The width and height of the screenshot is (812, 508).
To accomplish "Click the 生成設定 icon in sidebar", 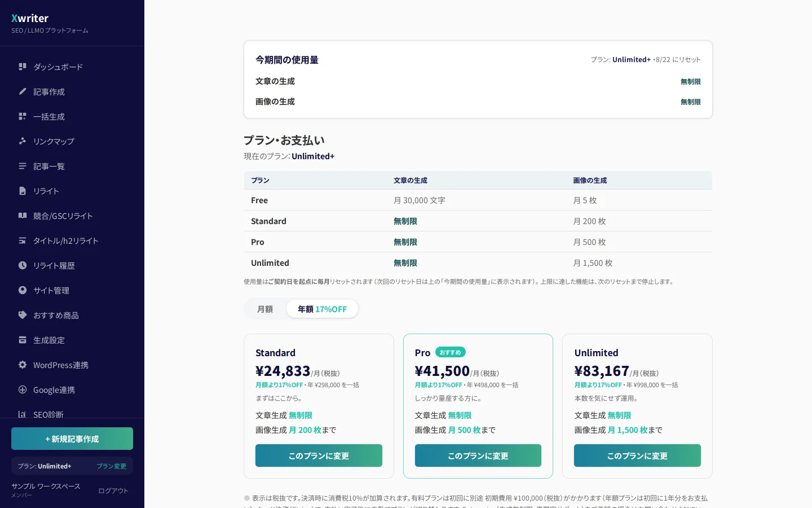I will click(23, 340).
